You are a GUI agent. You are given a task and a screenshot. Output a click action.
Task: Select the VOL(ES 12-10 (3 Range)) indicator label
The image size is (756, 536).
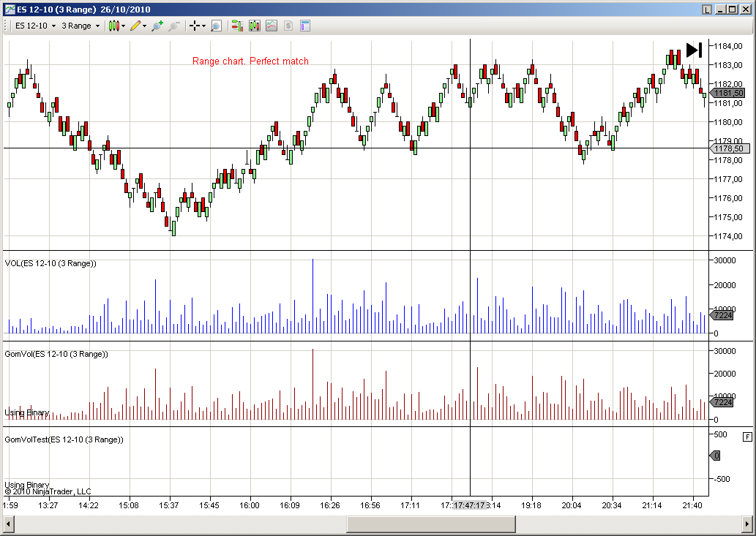[50, 263]
